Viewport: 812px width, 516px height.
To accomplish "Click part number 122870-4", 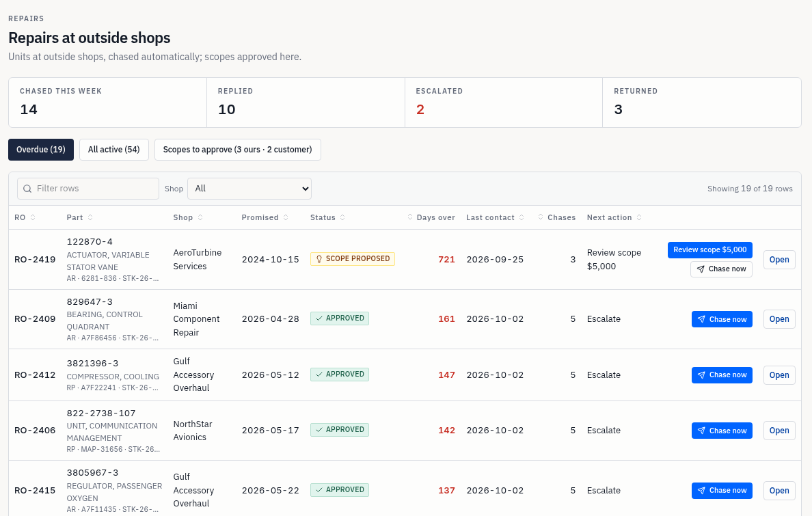I will pyautogui.click(x=90, y=242).
